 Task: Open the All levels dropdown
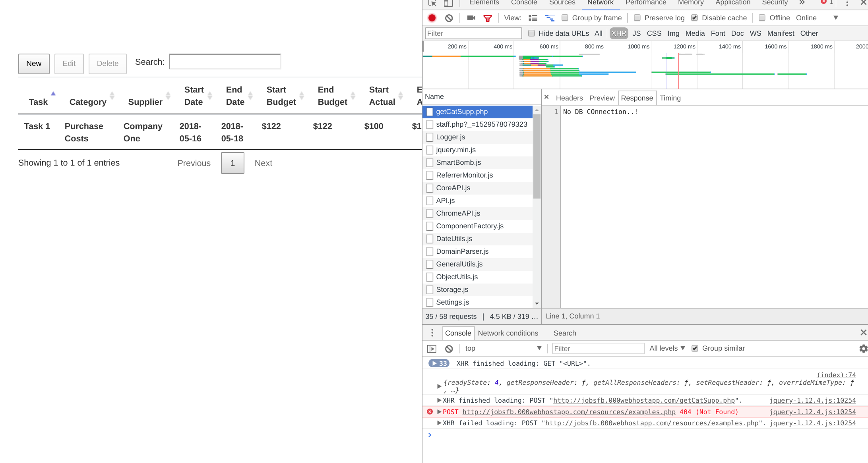(667, 348)
